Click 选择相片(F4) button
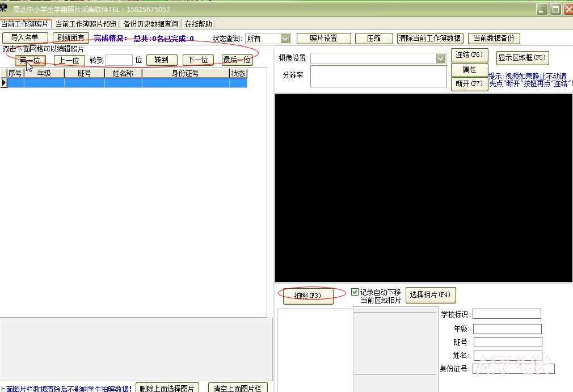Image resolution: width=573 pixels, height=392 pixels. tap(431, 295)
